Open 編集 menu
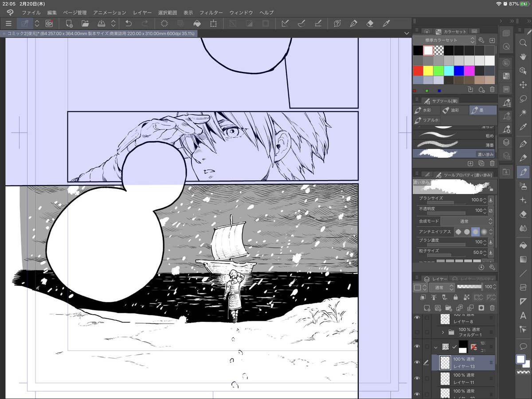Image resolution: width=532 pixels, height=399 pixels. [52, 12]
